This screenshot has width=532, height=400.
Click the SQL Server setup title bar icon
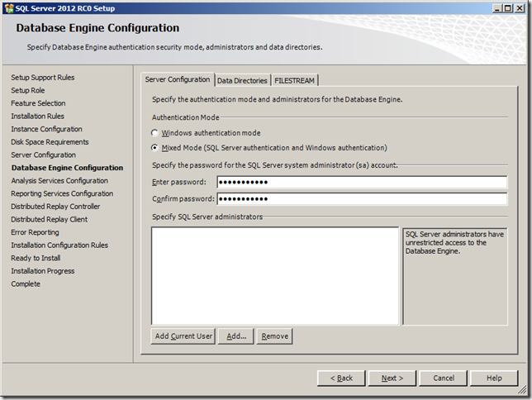(x=9, y=8)
